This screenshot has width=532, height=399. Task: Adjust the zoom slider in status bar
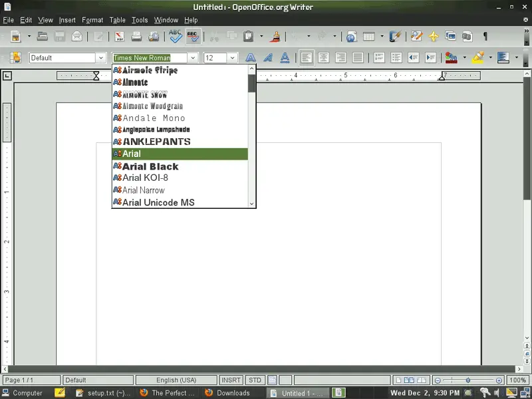468,380
